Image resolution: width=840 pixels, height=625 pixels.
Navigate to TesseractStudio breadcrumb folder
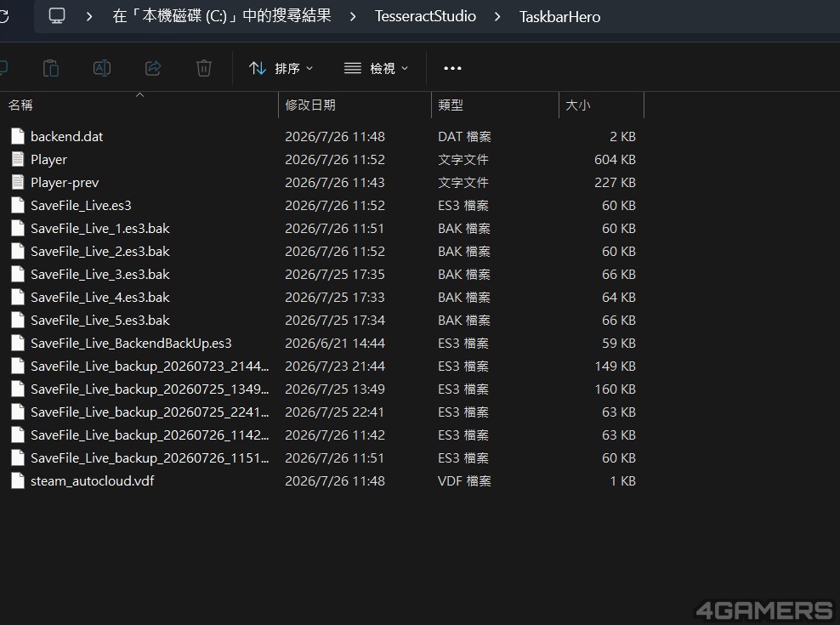pos(425,16)
